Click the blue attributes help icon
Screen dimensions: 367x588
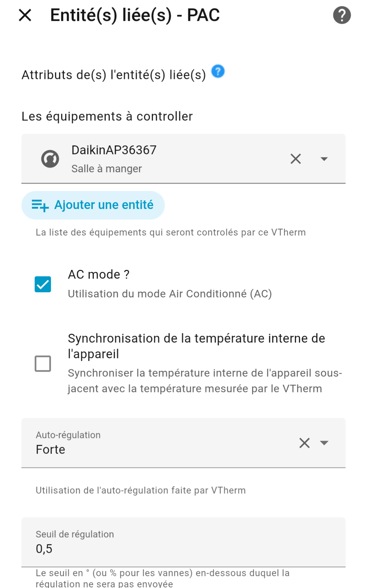[218, 71]
